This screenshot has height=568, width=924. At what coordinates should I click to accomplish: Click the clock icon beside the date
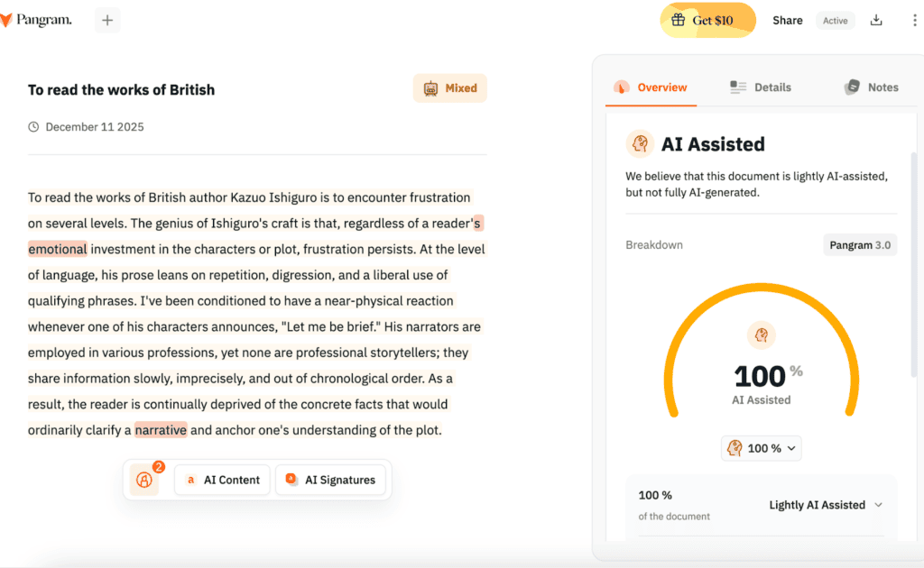(x=34, y=127)
